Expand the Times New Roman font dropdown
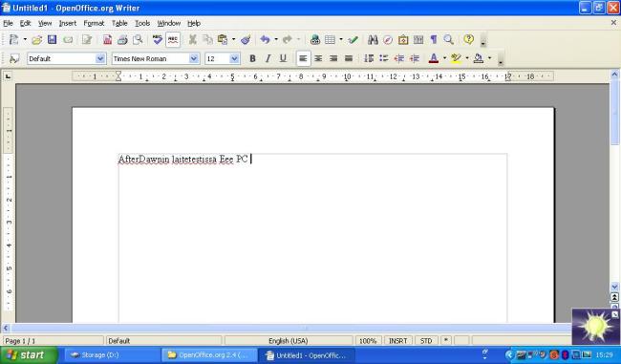 [x=194, y=58]
